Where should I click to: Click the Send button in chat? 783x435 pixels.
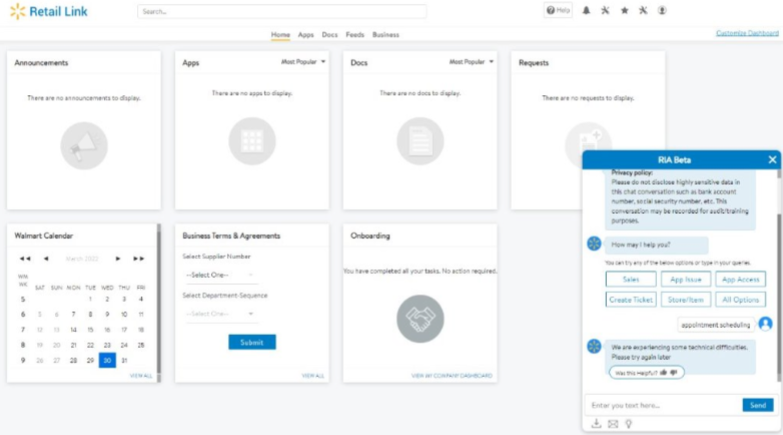point(758,405)
